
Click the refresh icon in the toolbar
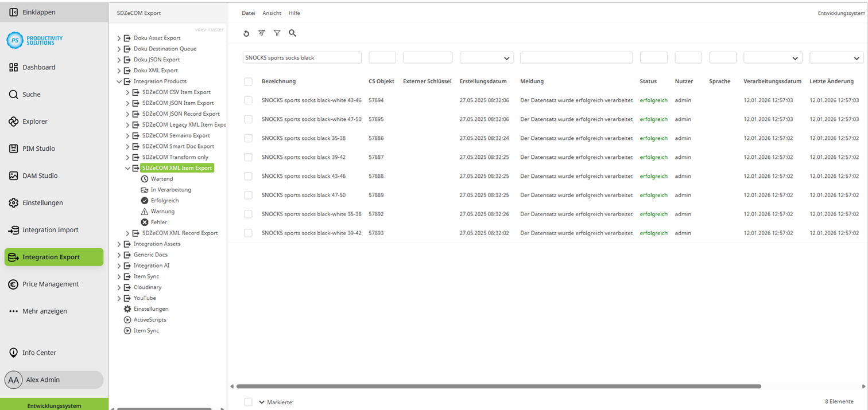click(x=246, y=33)
